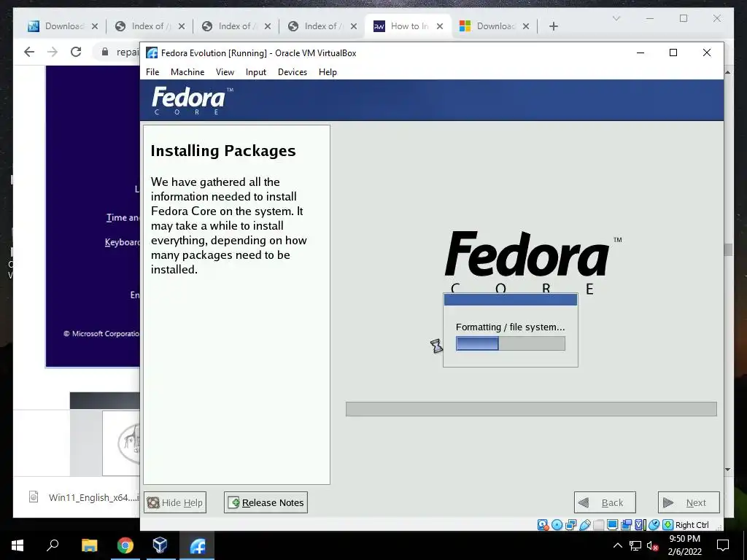This screenshot has height=560, width=747.
Task: Open the hard disk indicator in VirtualBox status bar
Action: pos(543,525)
